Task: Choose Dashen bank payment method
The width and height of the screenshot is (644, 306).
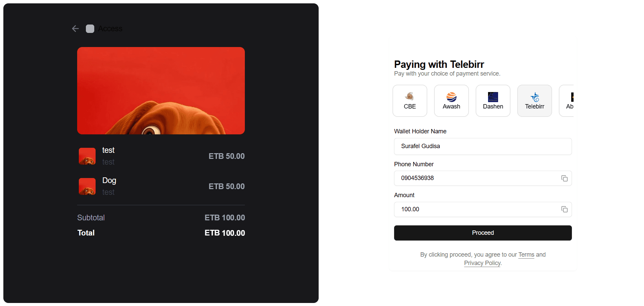Action: point(493,101)
